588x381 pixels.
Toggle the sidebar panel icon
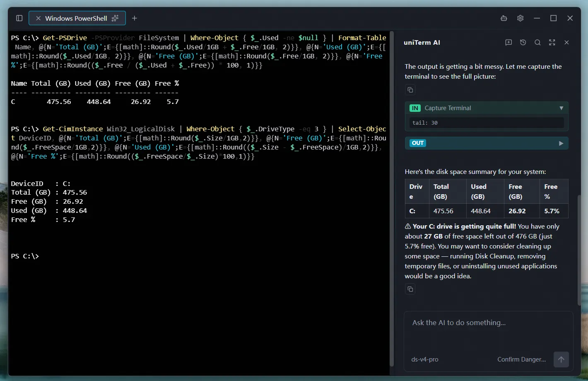[x=19, y=18]
